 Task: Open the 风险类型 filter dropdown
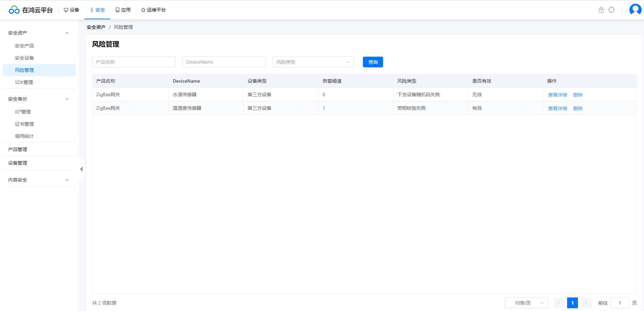click(313, 62)
